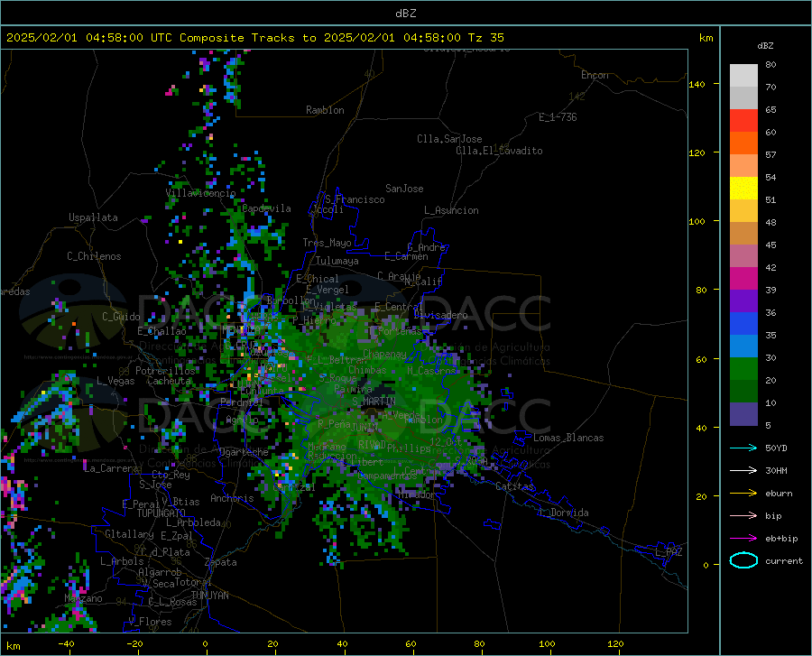Click the Uspallata place label
The width and height of the screenshot is (812, 656).
pyautogui.click(x=93, y=217)
